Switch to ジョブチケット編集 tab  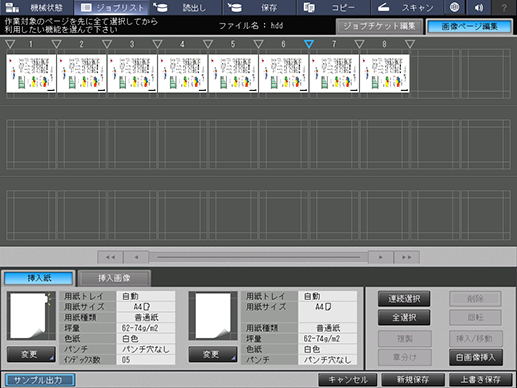coord(379,26)
